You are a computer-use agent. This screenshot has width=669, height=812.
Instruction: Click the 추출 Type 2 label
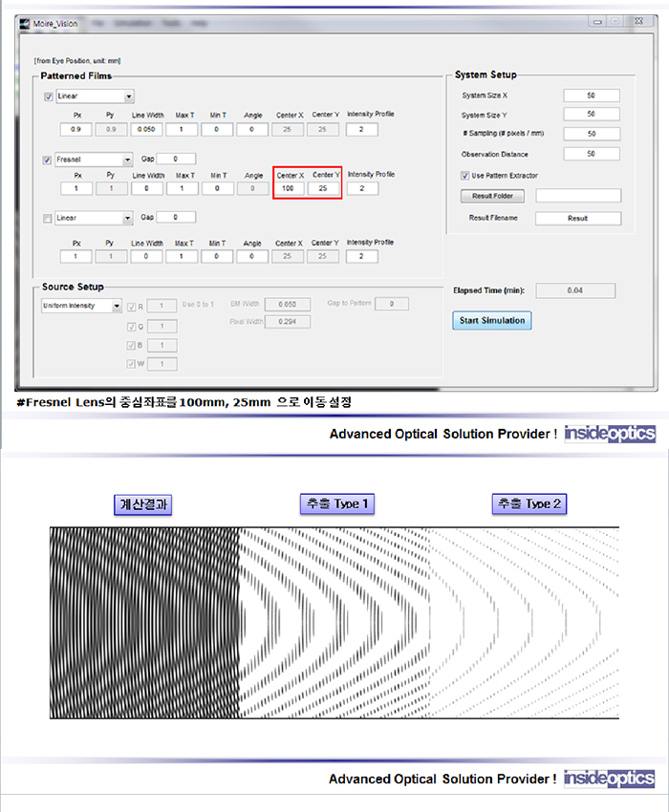pyautogui.click(x=529, y=504)
